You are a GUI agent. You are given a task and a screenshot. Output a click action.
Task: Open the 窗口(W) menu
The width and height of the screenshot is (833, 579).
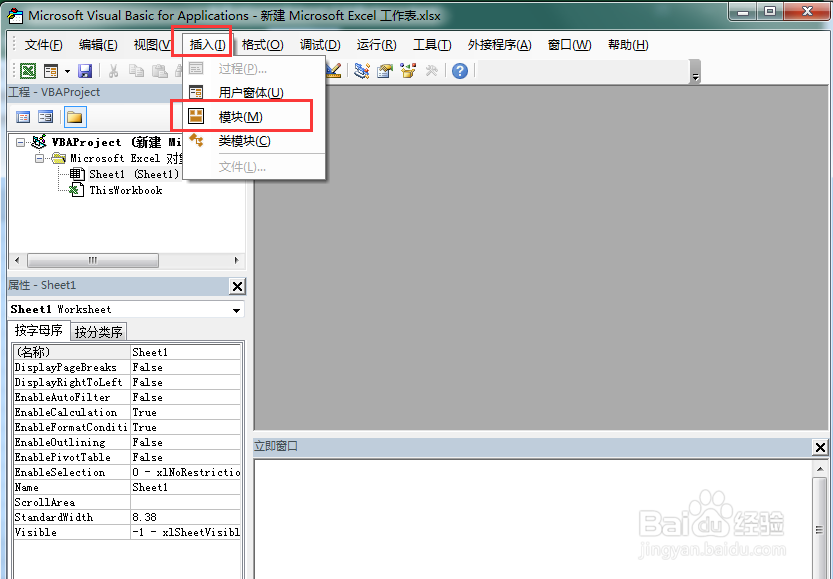(x=570, y=45)
